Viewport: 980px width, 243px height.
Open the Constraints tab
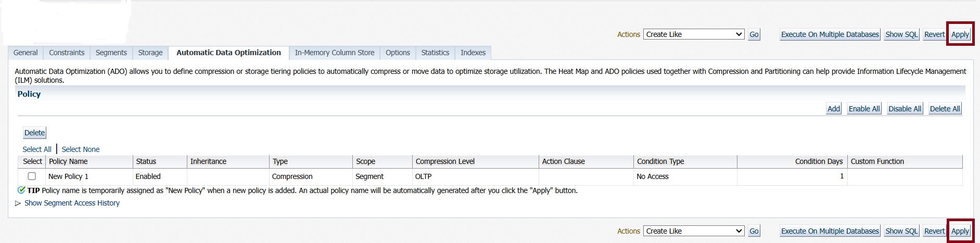tap(67, 53)
